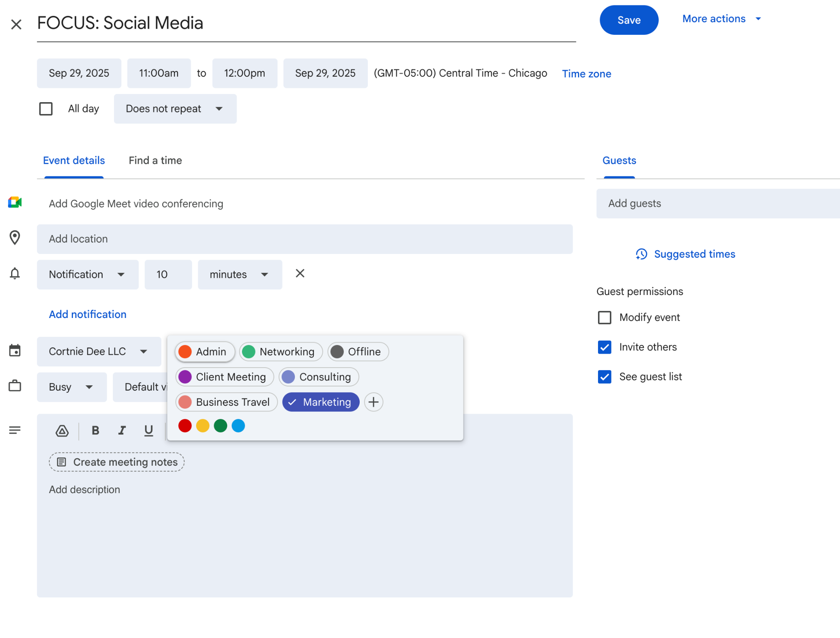
Task: Expand the Cortnie Dee LLC calendar dropdown
Action: 98,352
